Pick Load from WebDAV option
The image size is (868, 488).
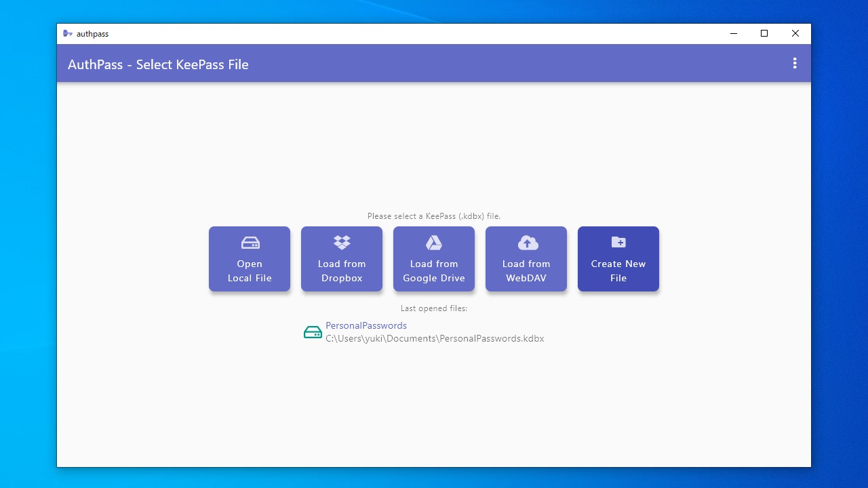(526, 259)
